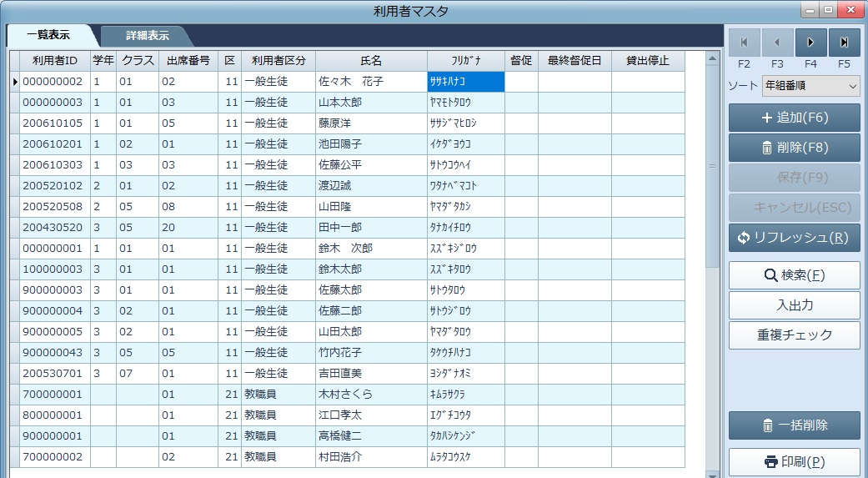The image size is (868, 478).
Task: Go to next record (F4 arrow)
Action: click(811, 43)
